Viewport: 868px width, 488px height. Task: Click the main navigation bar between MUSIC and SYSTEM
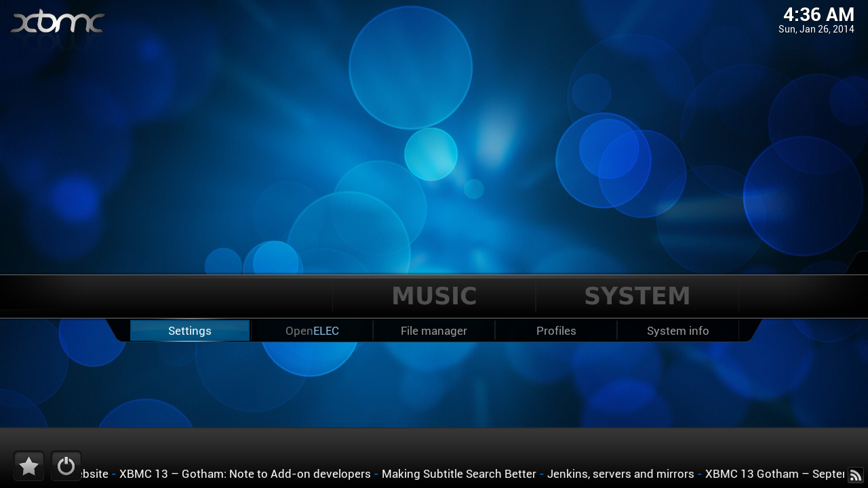[x=536, y=296]
